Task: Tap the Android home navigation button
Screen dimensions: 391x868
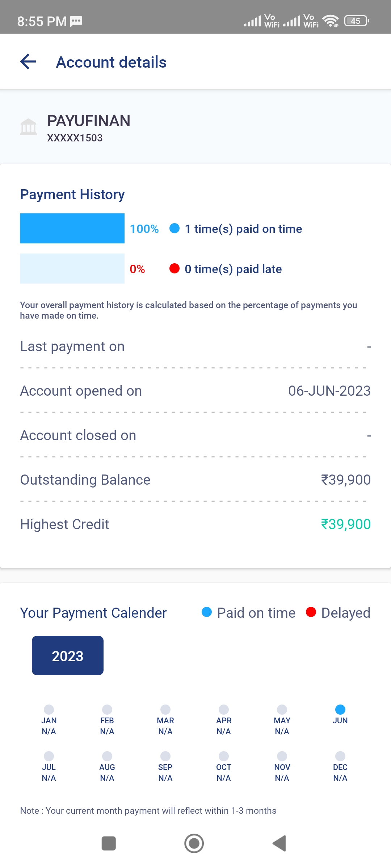Action: click(194, 843)
